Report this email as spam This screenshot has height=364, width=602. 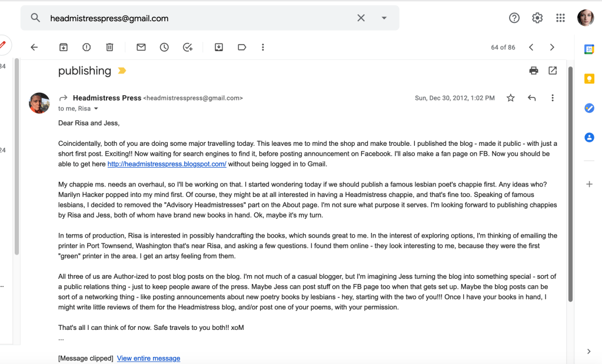point(87,48)
